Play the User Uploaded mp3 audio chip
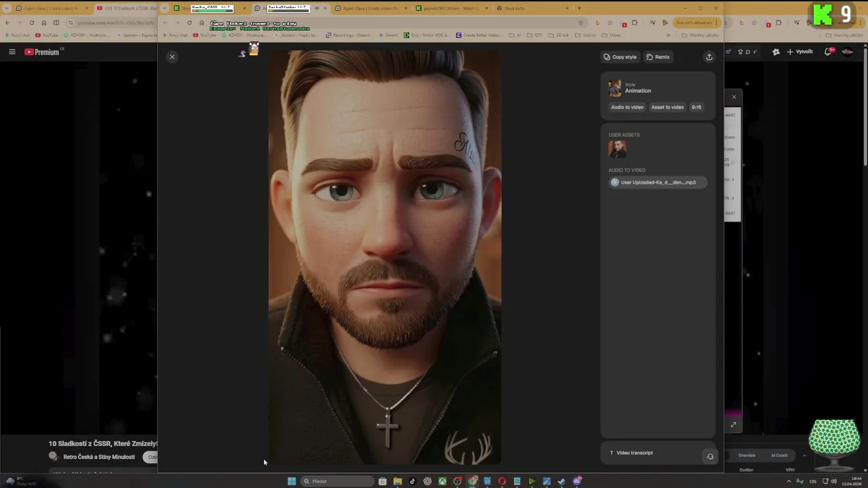The height and width of the screenshot is (488, 868). click(x=656, y=182)
